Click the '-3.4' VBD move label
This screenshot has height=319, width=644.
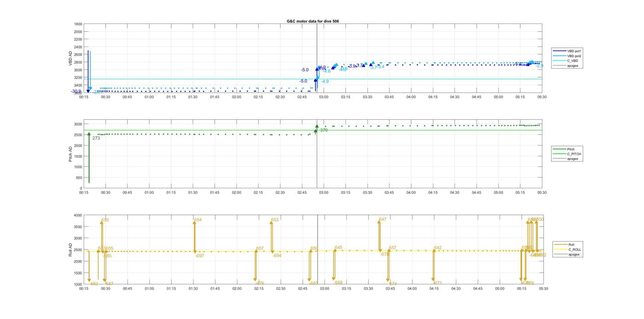(380, 67)
